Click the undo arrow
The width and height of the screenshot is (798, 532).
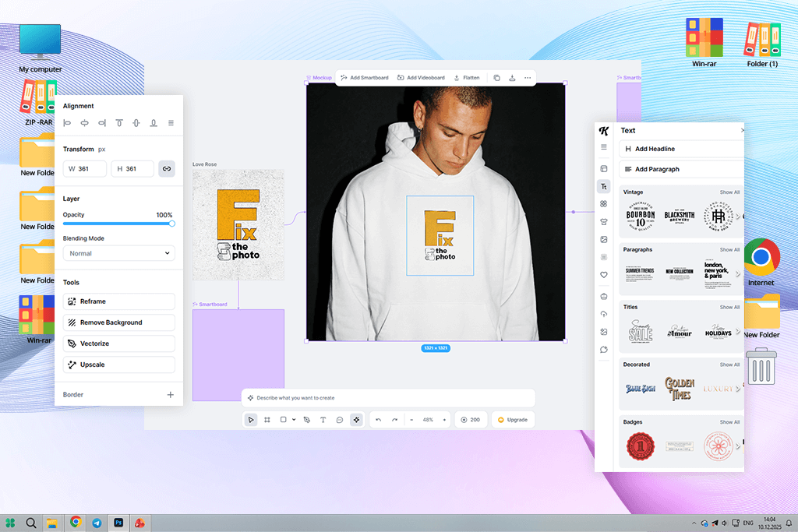pos(378,420)
